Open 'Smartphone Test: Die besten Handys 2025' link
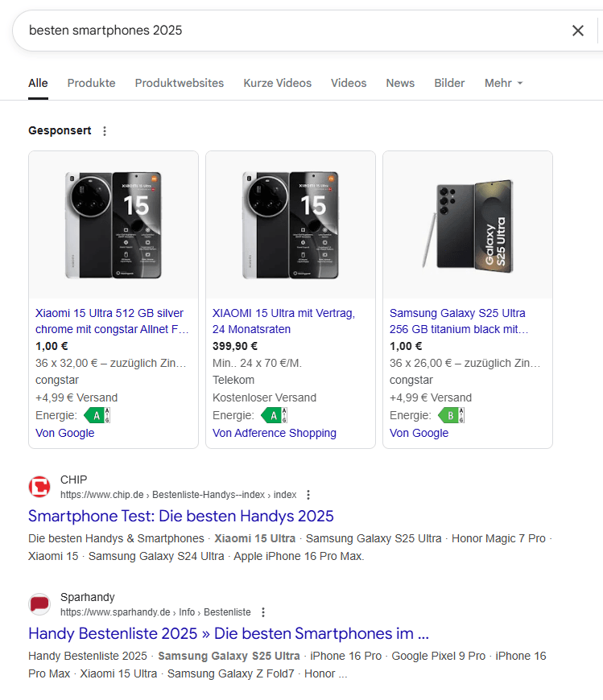 (x=180, y=516)
